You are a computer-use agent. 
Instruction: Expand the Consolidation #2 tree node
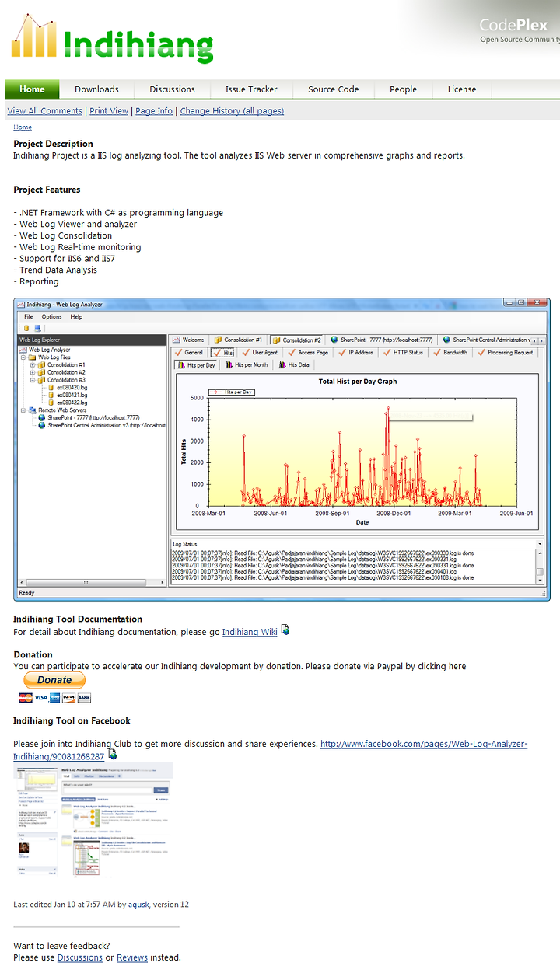(33, 372)
